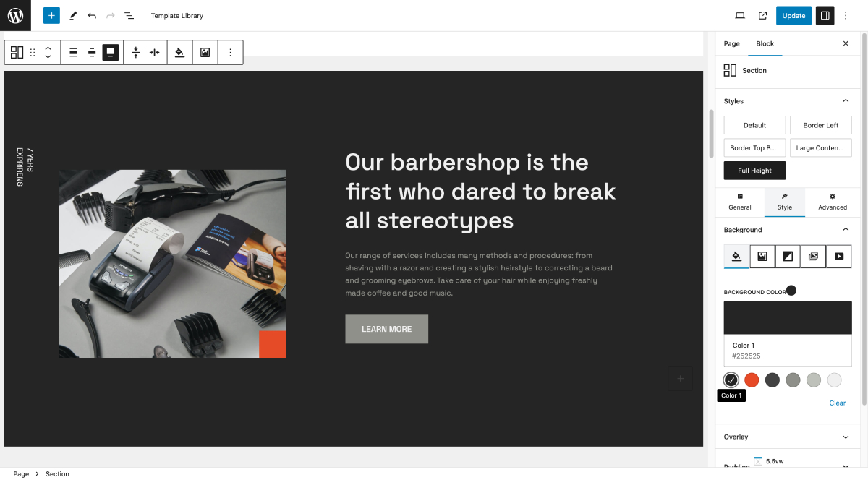Expand the Overlay panel
Image resolution: width=868 pixels, height=480 pixels.
click(788, 437)
